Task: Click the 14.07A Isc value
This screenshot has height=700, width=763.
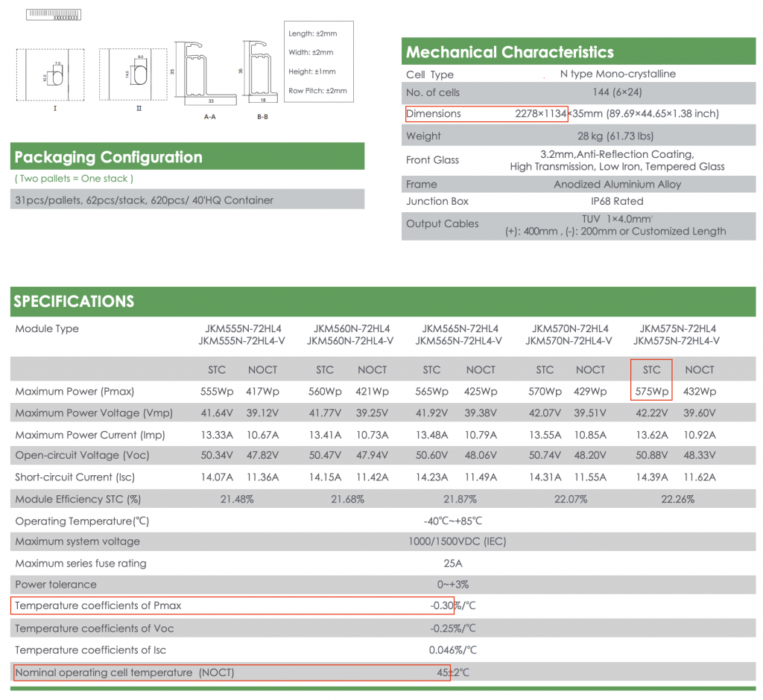Action: (x=217, y=477)
